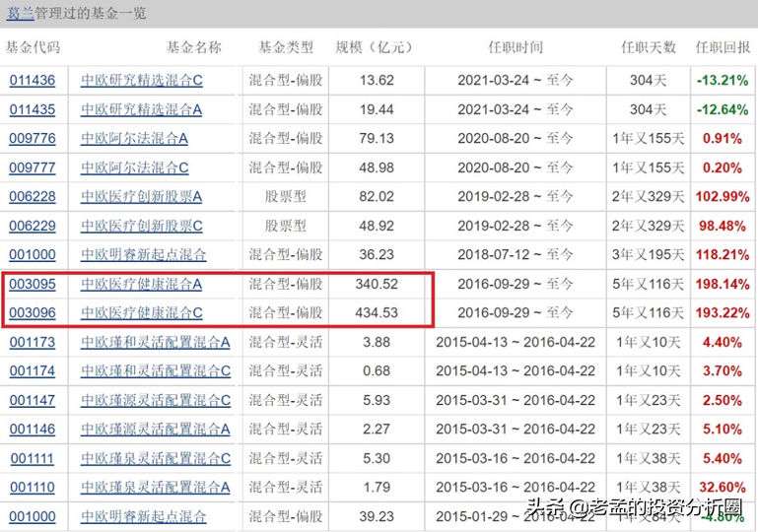Open the 中欧医疗创新股票A fund link
The height and width of the screenshot is (532, 758).
tap(141, 197)
